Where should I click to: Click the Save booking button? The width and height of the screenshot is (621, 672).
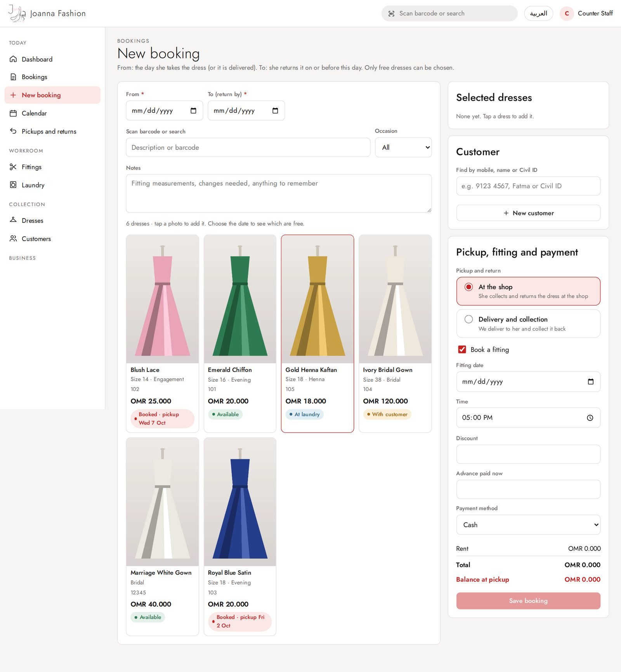point(528,601)
